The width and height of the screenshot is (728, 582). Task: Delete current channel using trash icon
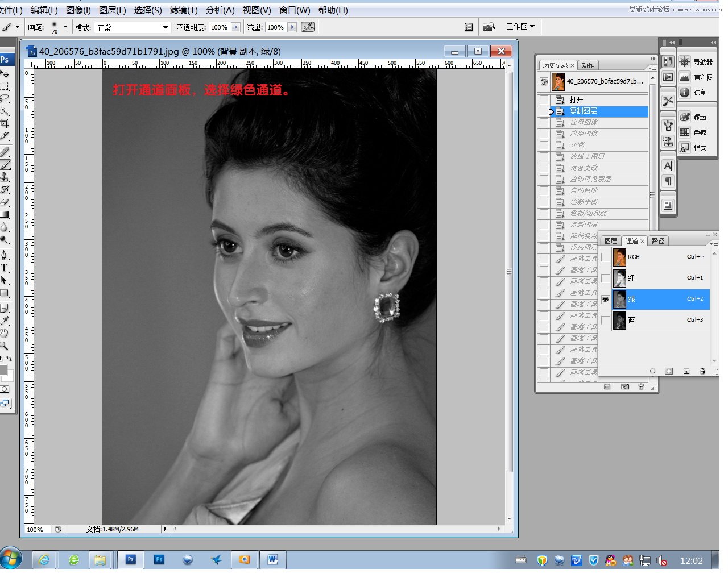point(702,371)
